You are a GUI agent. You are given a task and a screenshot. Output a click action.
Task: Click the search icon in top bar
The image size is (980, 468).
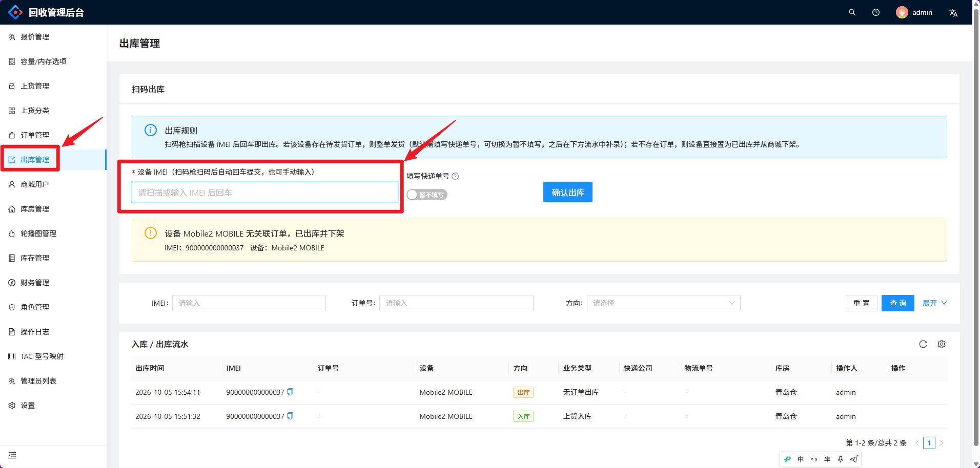[852, 12]
